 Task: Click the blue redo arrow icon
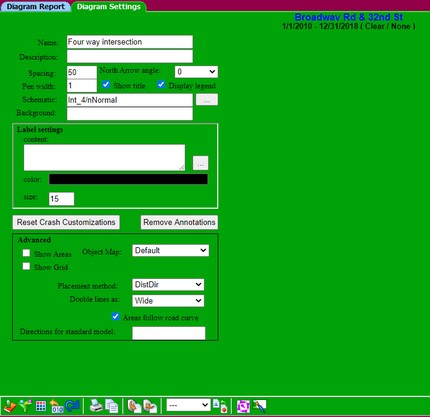[72, 406]
